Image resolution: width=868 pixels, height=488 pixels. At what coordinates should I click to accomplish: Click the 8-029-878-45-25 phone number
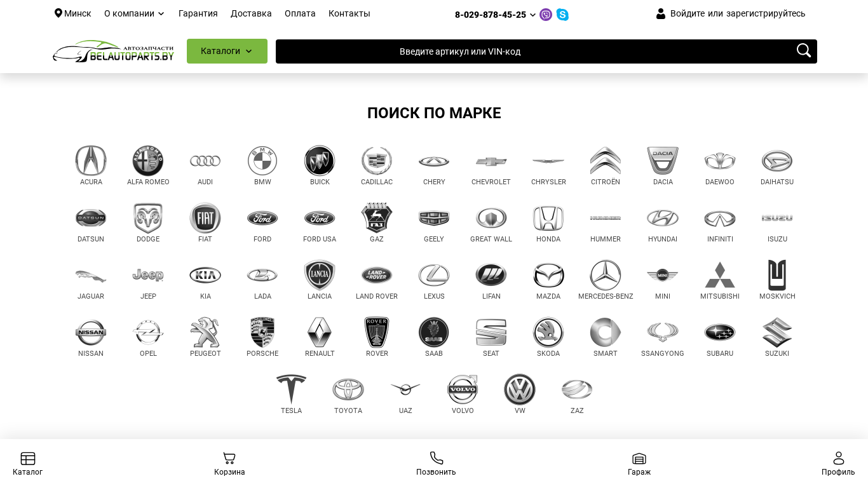(x=491, y=15)
